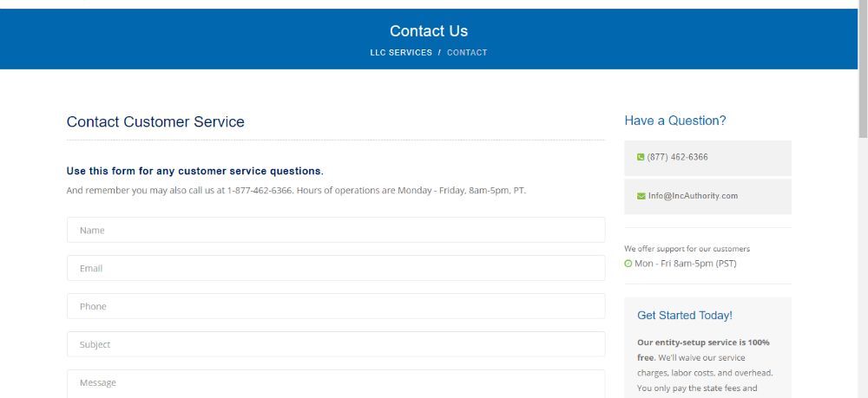Screen dimensions: 868x398
Task: Focus the Email input field
Action: click(336, 268)
